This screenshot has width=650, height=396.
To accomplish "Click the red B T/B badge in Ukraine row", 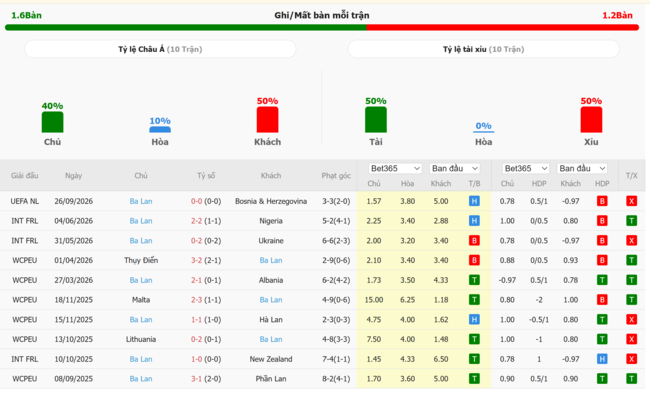I will [x=474, y=241].
